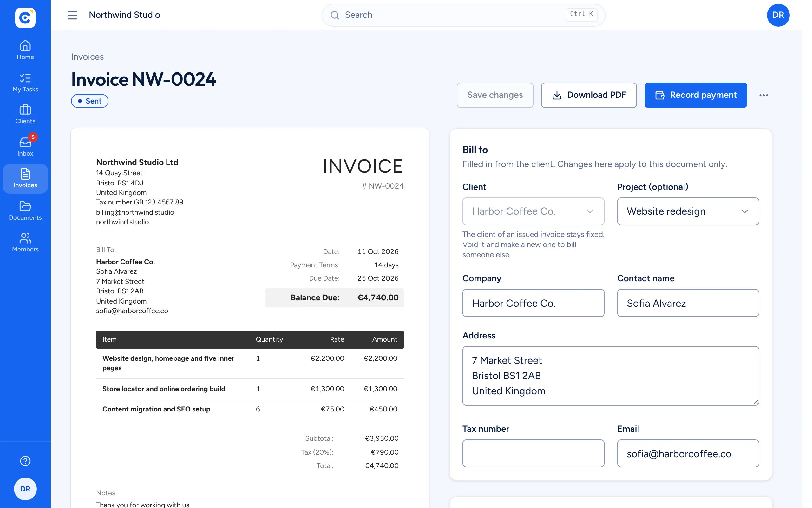Click the Balance Due €4,740.00 amount
The height and width of the screenshot is (508, 812).
coord(378,298)
